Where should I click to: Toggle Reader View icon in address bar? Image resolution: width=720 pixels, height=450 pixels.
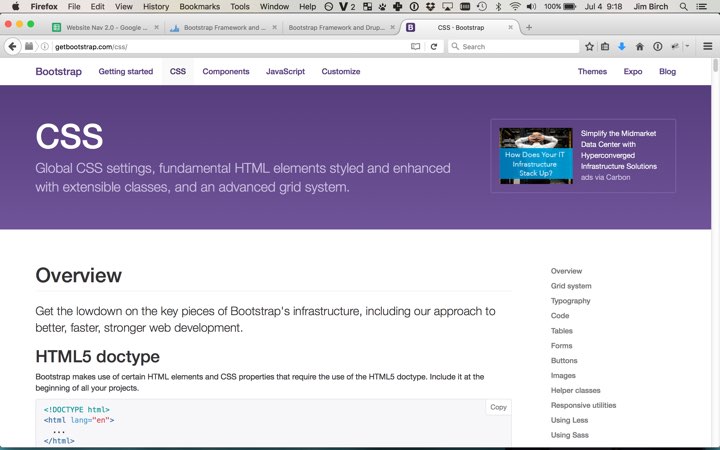(x=416, y=46)
